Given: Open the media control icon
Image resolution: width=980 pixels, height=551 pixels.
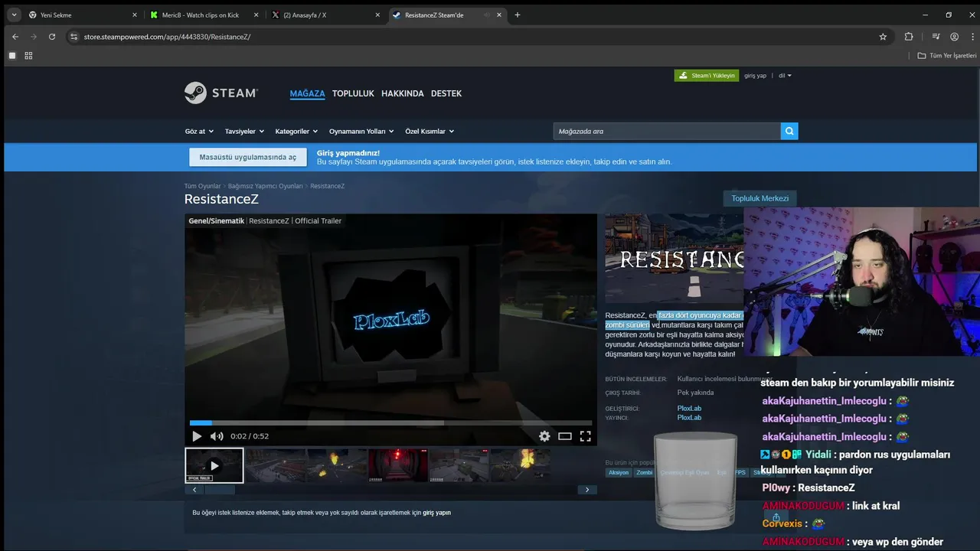Looking at the screenshot, I should point(936,37).
